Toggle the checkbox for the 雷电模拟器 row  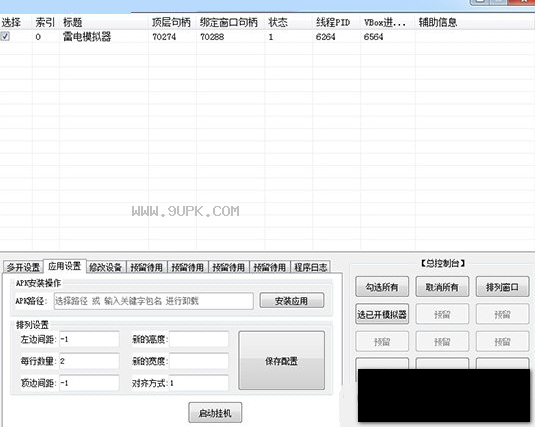point(5,36)
